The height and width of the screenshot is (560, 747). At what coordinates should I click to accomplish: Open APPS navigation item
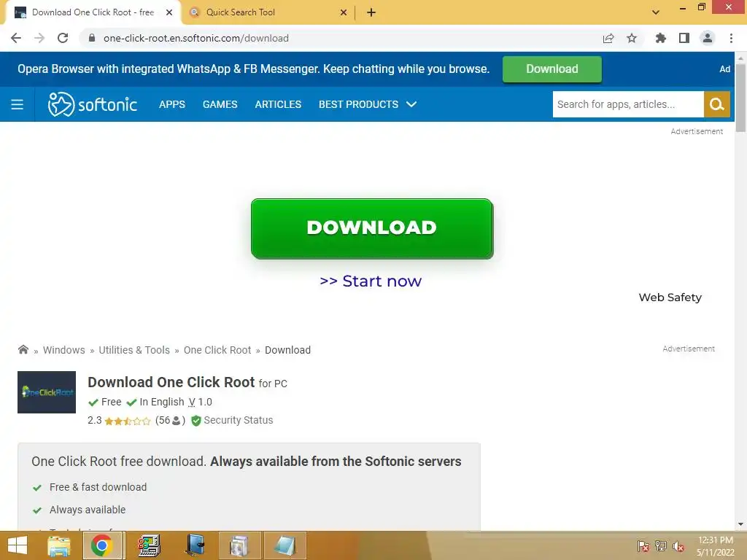[172, 104]
